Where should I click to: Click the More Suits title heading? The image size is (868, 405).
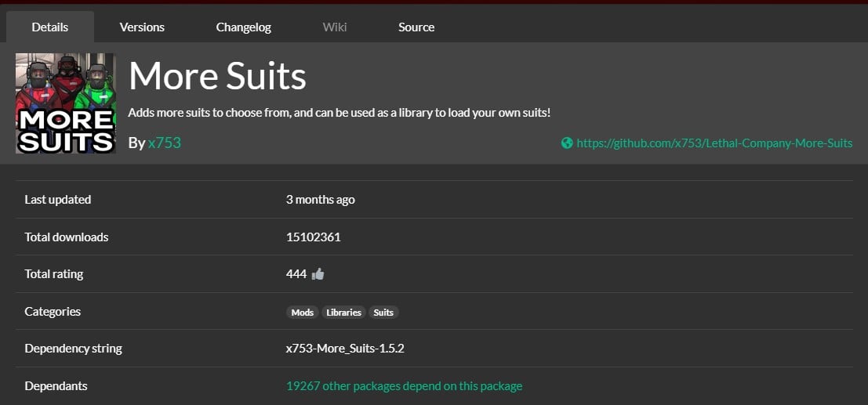pyautogui.click(x=217, y=76)
